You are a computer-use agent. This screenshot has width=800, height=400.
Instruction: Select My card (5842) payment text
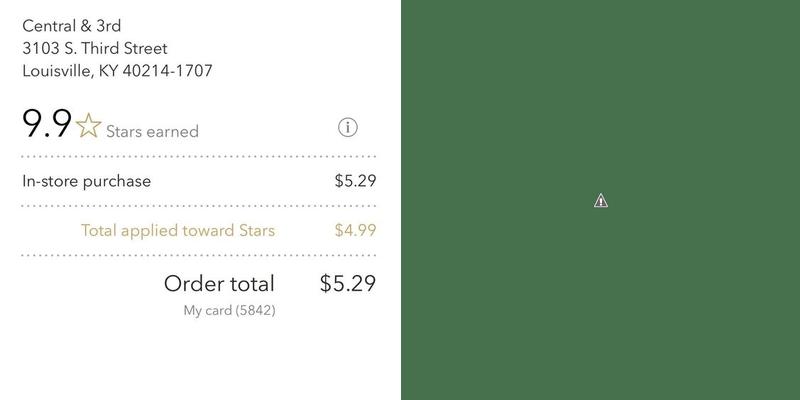(x=229, y=311)
